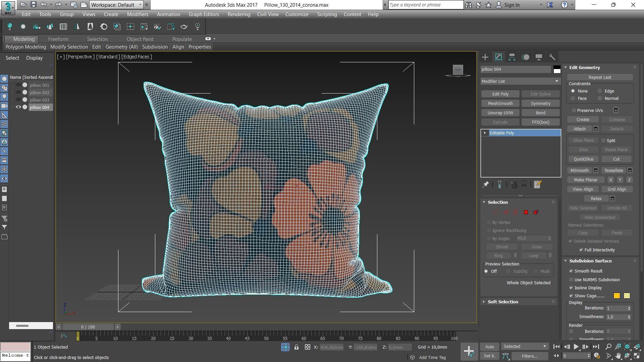This screenshot has width=644, height=362.
Task: Uncheck Full Interactivity
Action: coord(581,250)
